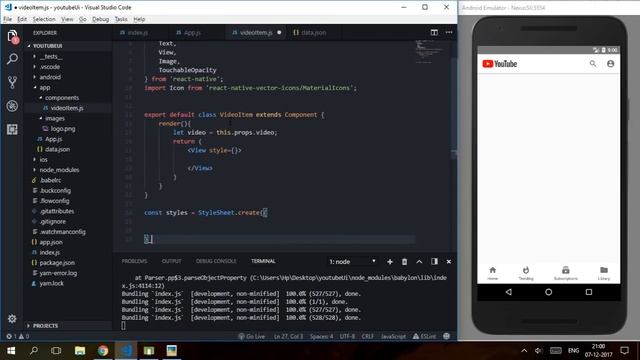The height and width of the screenshot is (360, 640).
Task: Click Go Live in the status bar
Action: pos(251,336)
